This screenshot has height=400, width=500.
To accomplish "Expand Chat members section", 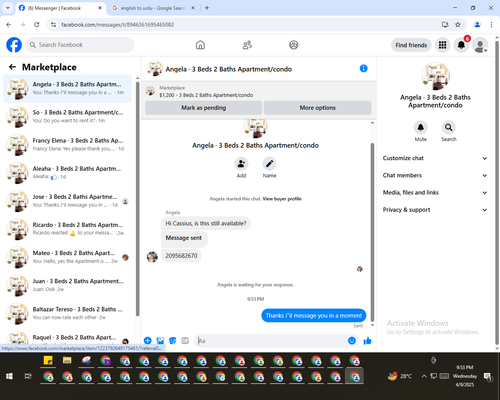I will coord(435,175).
